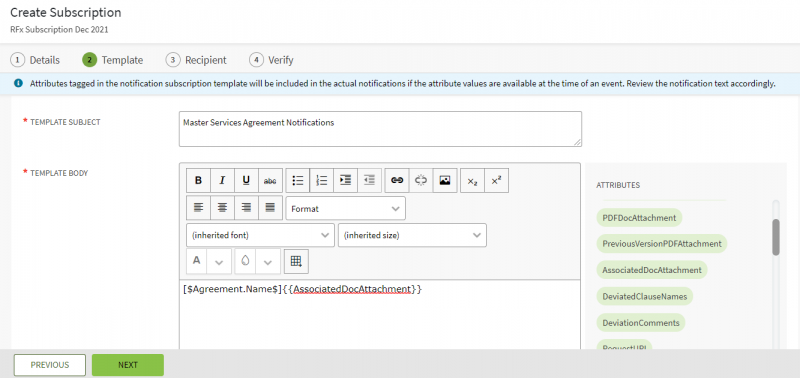
Task: Apply subscript formatting
Action: point(472,181)
